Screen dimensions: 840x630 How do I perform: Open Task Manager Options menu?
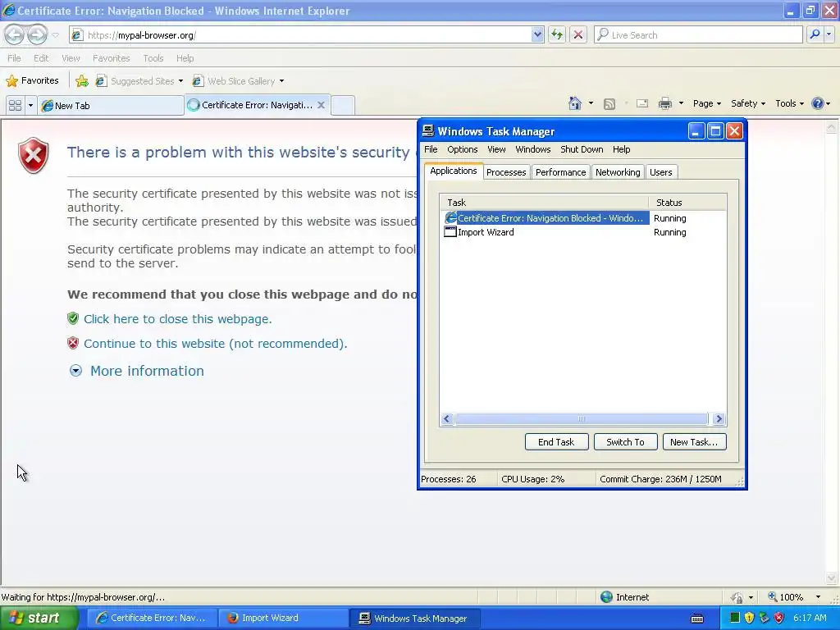(463, 149)
